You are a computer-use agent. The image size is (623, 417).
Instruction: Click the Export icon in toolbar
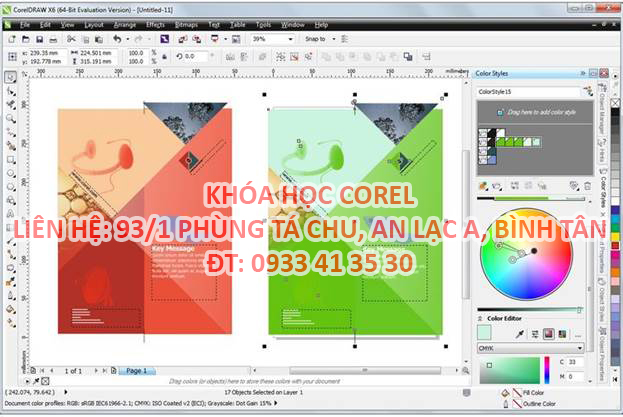197,39
